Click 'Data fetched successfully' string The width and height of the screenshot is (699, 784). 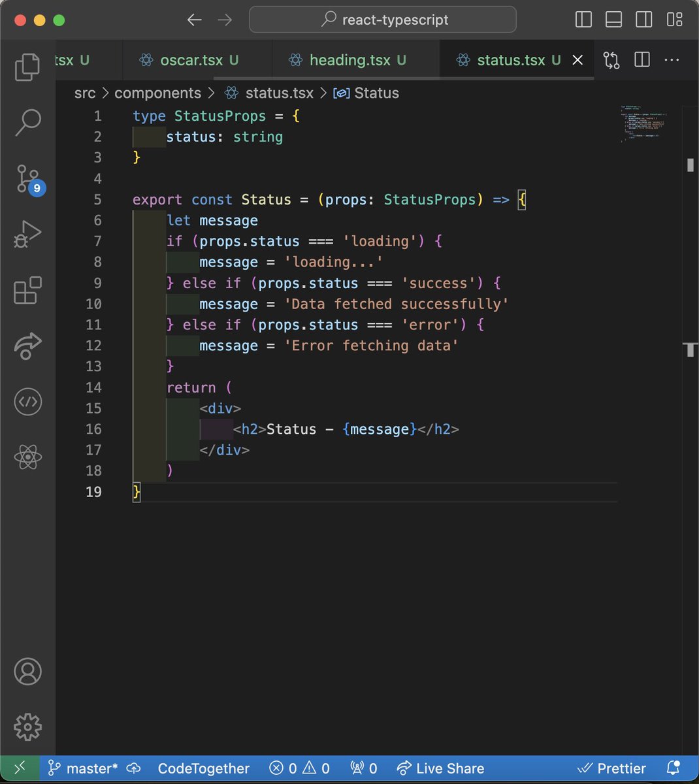click(397, 304)
